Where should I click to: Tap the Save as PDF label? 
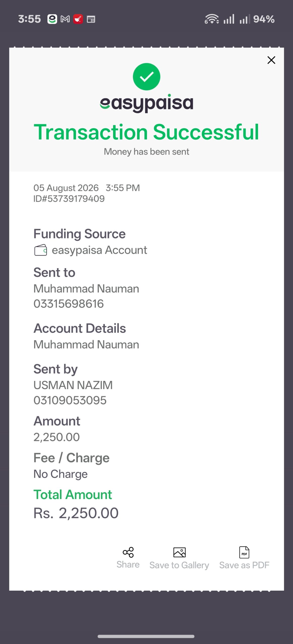click(x=244, y=565)
